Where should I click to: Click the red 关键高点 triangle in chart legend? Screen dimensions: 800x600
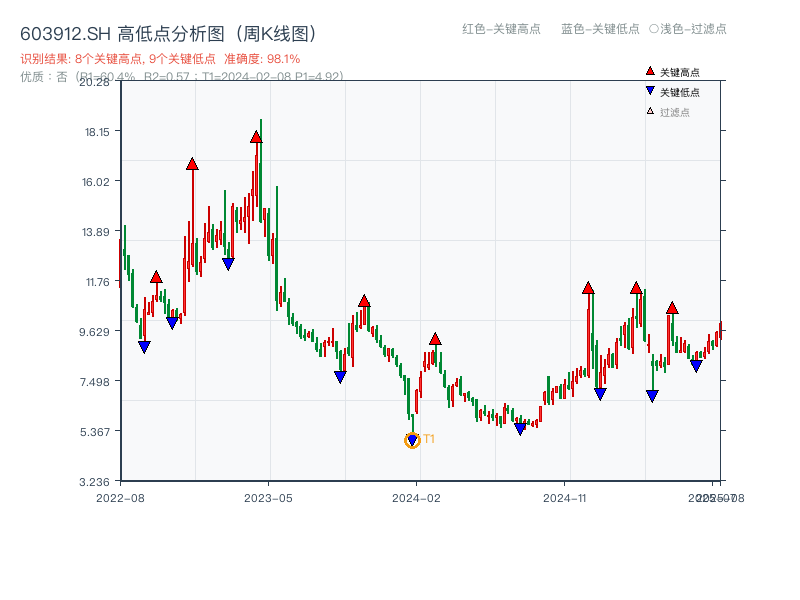[650, 71]
